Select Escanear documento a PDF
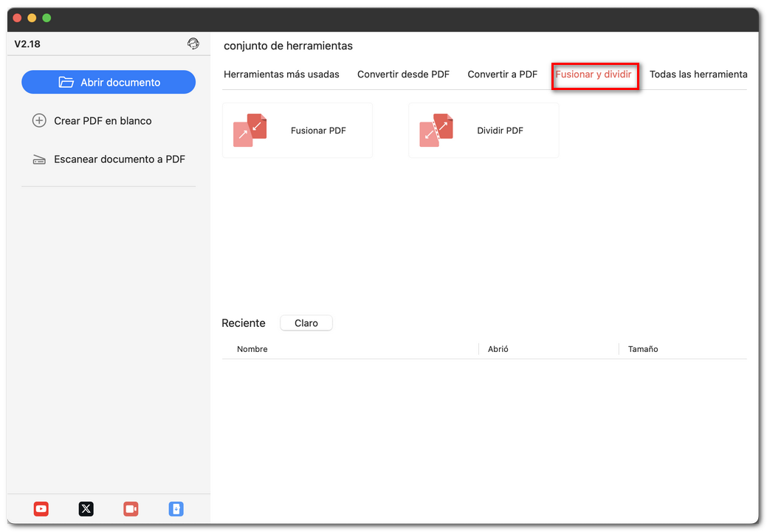The height and width of the screenshot is (532, 767). [118, 159]
